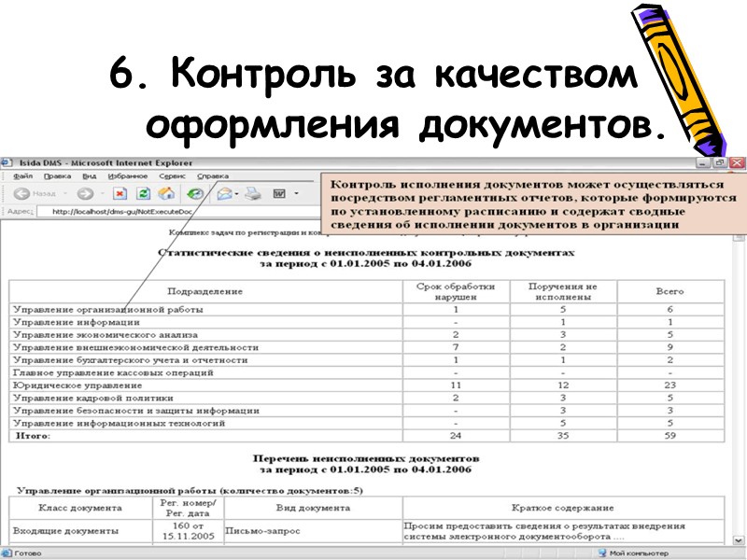
Task: Minimize the Internet Explorer window
Action: [x=704, y=162]
